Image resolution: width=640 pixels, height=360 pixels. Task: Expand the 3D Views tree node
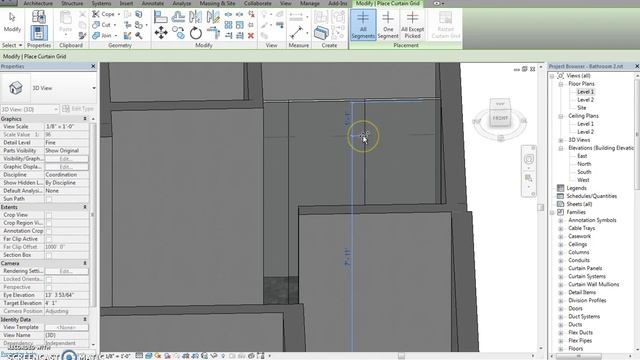[561, 140]
